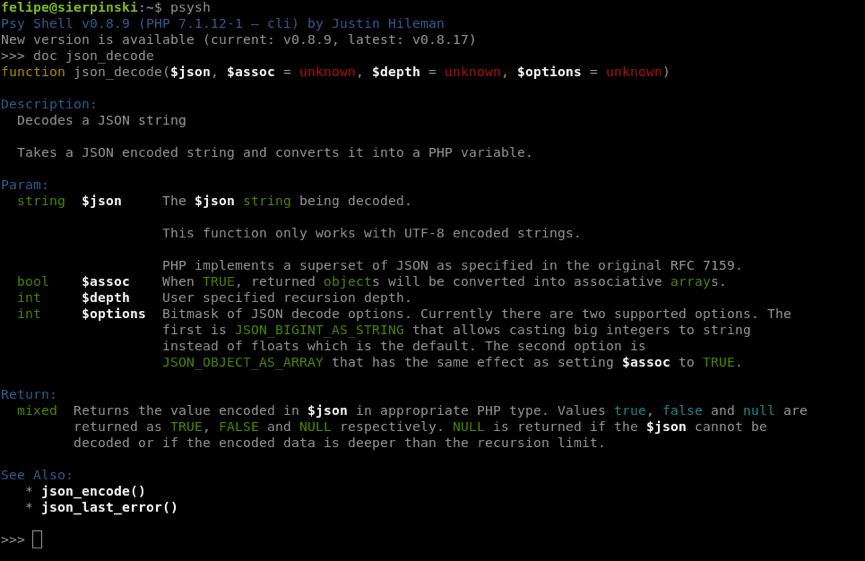Click the first red 'unknown' default value
Screen dimensions: 865x561
coord(328,72)
